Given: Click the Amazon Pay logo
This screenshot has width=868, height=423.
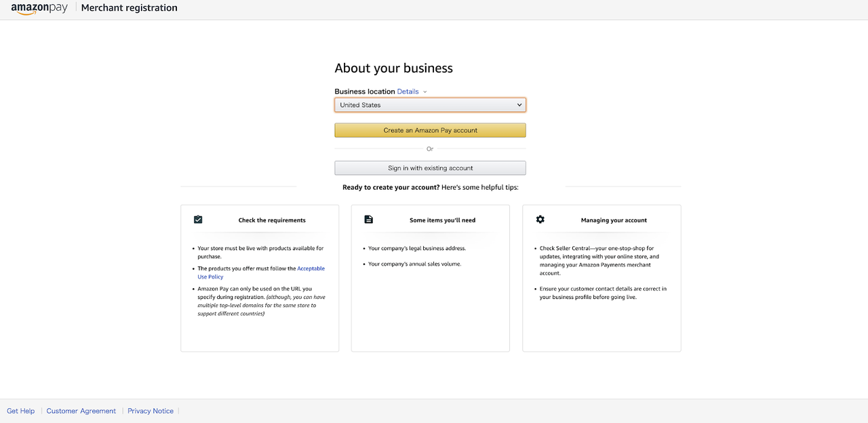Looking at the screenshot, I should (39, 9).
